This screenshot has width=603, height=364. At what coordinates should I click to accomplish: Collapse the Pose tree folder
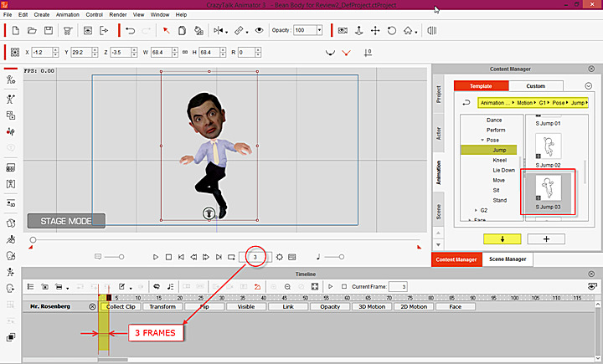[x=482, y=141]
